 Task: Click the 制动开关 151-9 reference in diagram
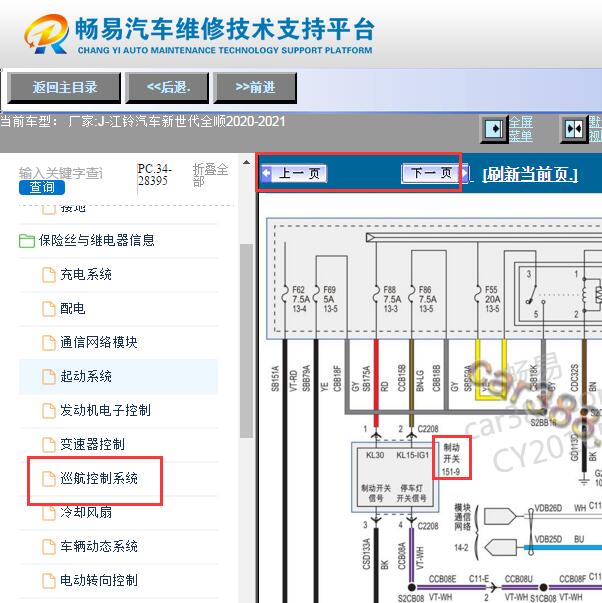(452, 458)
